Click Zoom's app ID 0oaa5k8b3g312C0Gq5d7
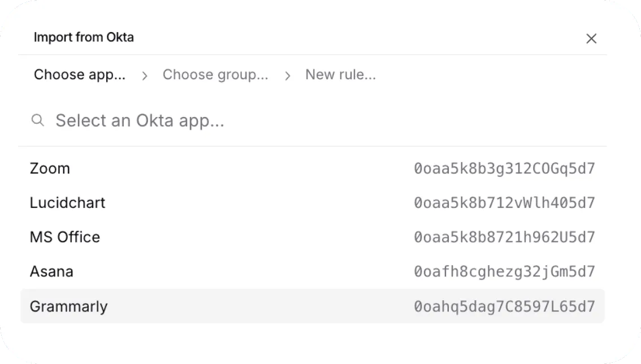This screenshot has height=364, width=641. (505, 168)
